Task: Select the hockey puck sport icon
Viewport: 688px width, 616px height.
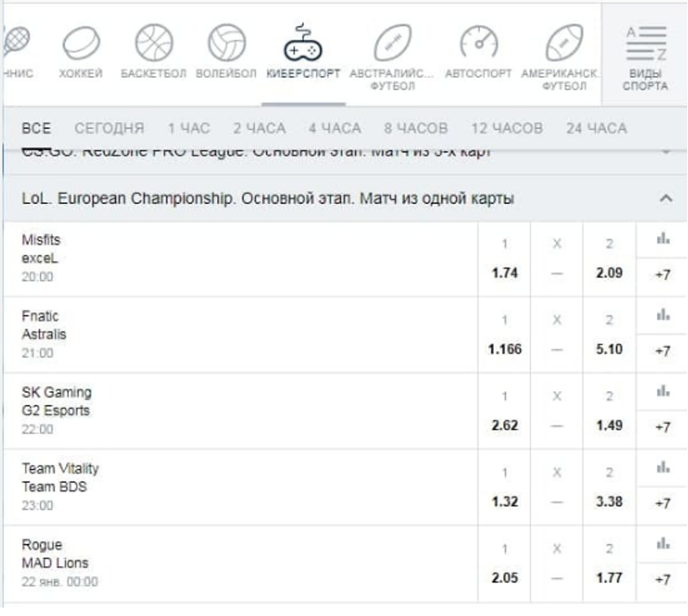Action: point(81,43)
